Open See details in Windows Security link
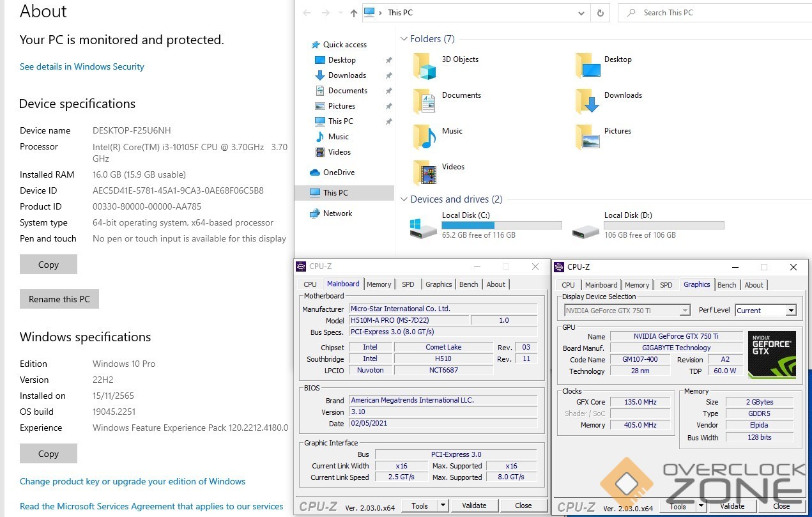The height and width of the screenshot is (517, 812). pos(82,66)
